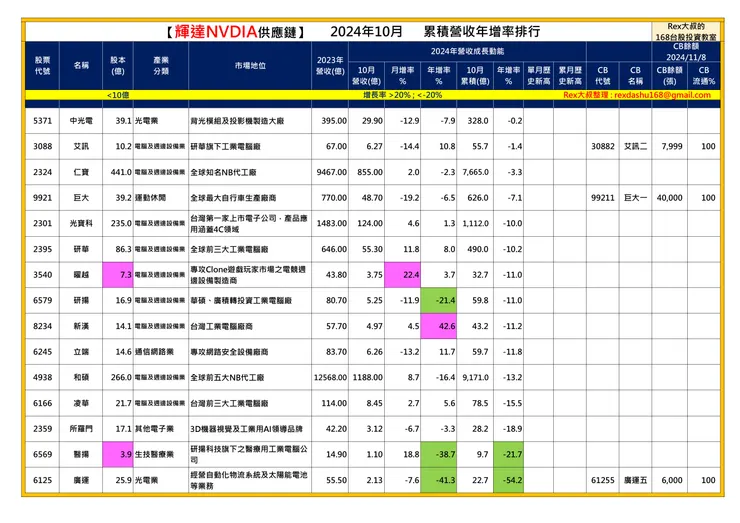740x523 pixels.
Task: Select the company name 凌華
Action: pos(81,403)
